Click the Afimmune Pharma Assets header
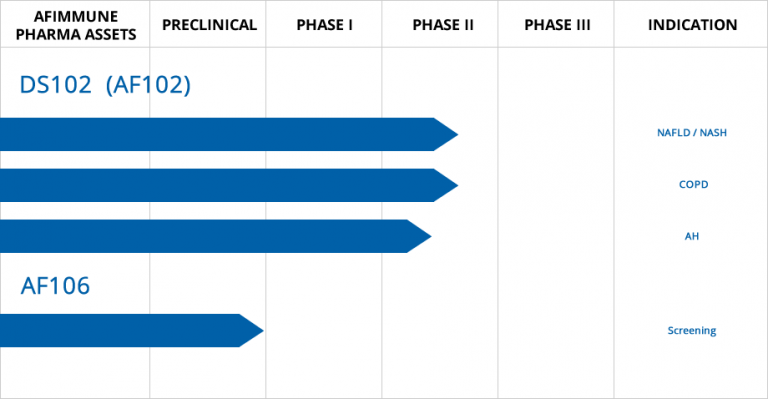 (76, 25)
